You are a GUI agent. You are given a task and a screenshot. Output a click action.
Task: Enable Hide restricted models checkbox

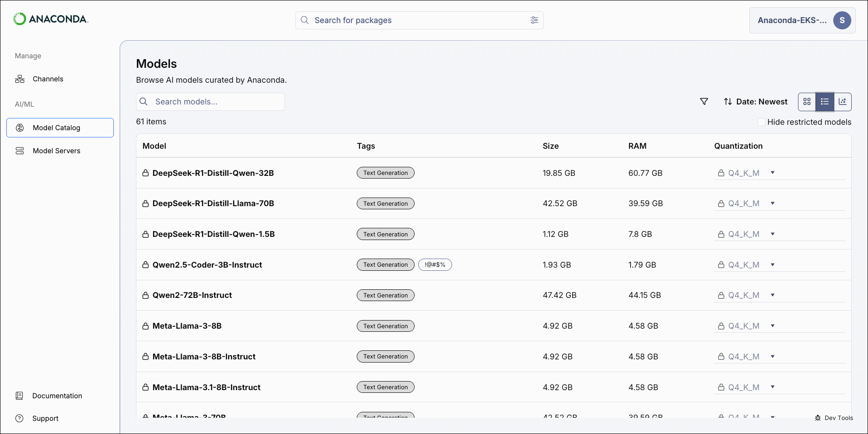pyautogui.click(x=761, y=122)
